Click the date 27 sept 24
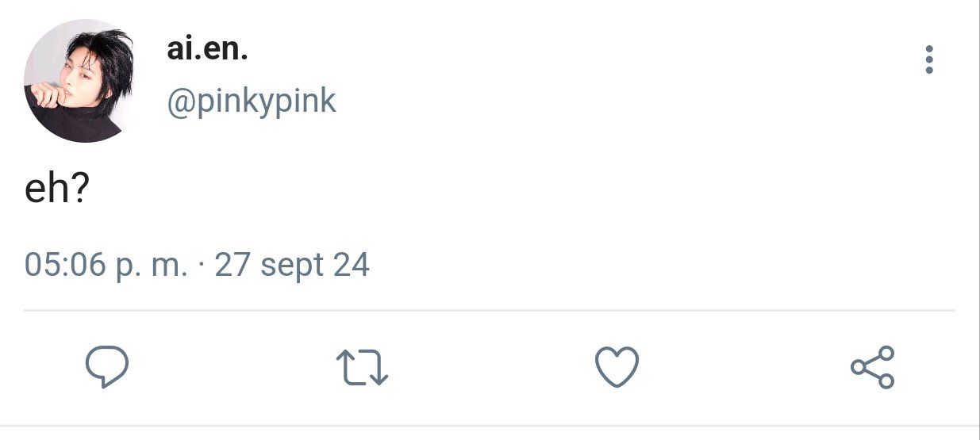980x440 pixels. pos(292,265)
